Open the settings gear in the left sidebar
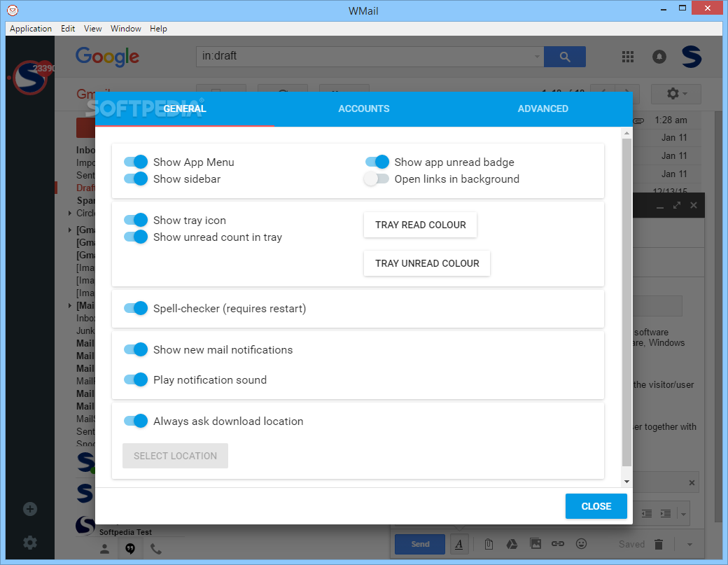Image resolution: width=728 pixels, height=565 pixels. tap(29, 543)
